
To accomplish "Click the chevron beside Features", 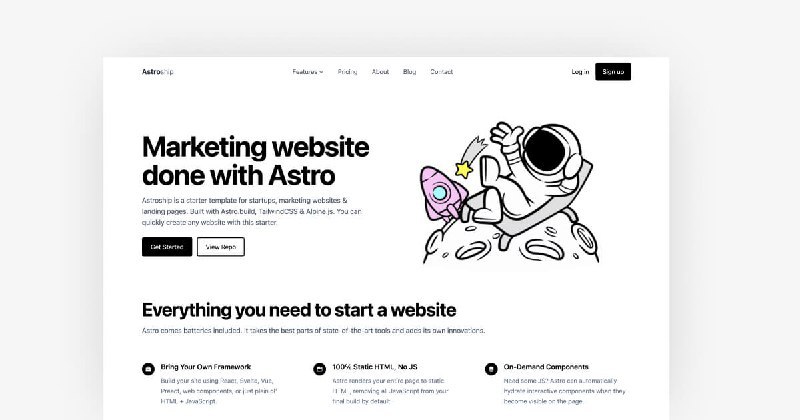I will tap(321, 72).
